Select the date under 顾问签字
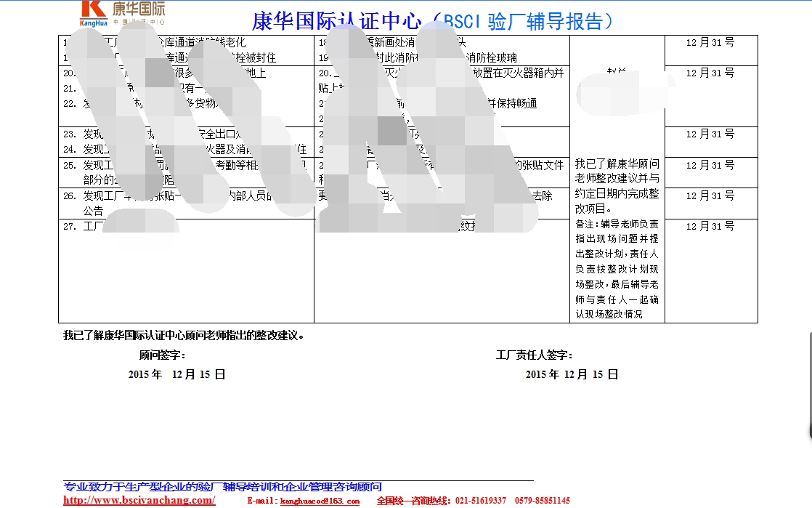The height and width of the screenshot is (508, 812). (x=176, y=374)
